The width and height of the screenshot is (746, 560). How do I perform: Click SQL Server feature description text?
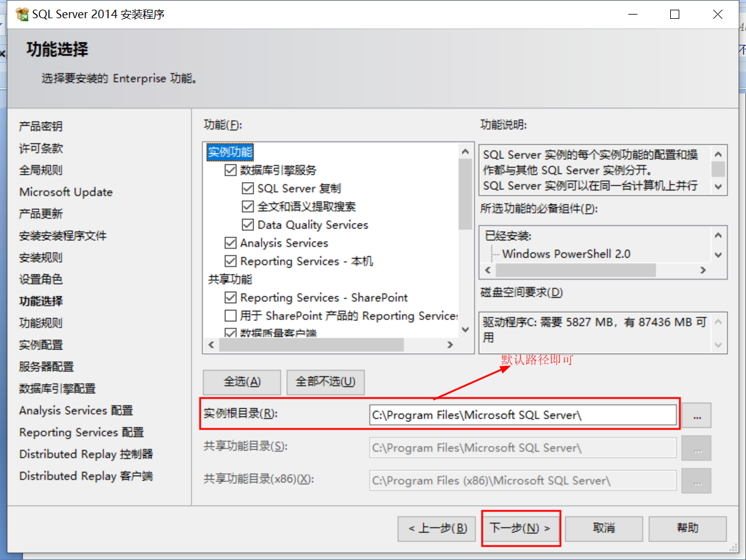click(591, 170)
